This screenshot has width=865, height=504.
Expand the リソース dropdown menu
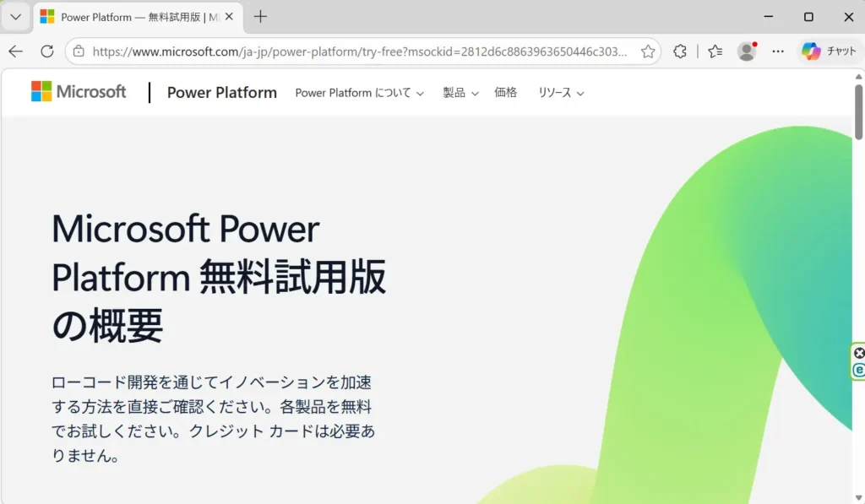pos(561,93)
